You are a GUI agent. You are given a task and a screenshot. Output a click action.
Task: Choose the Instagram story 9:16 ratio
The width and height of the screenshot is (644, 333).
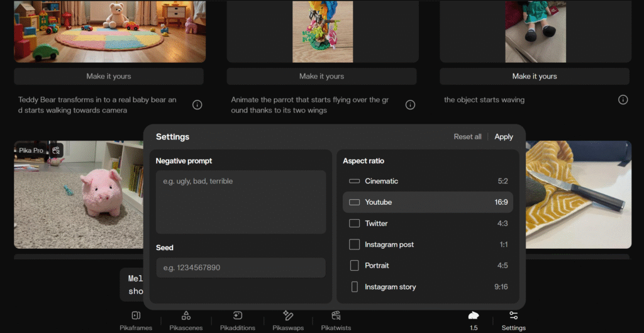pos(428,287)
